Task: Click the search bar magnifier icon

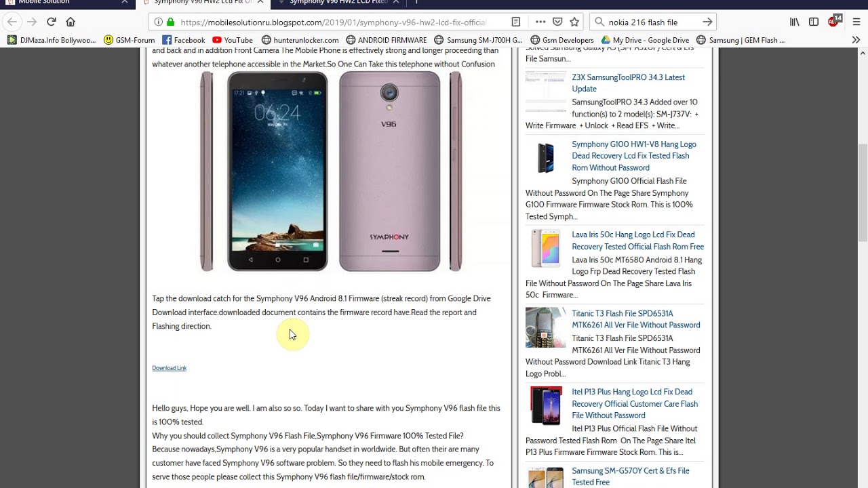Action: pyautogui.click(x=599, y=22)
